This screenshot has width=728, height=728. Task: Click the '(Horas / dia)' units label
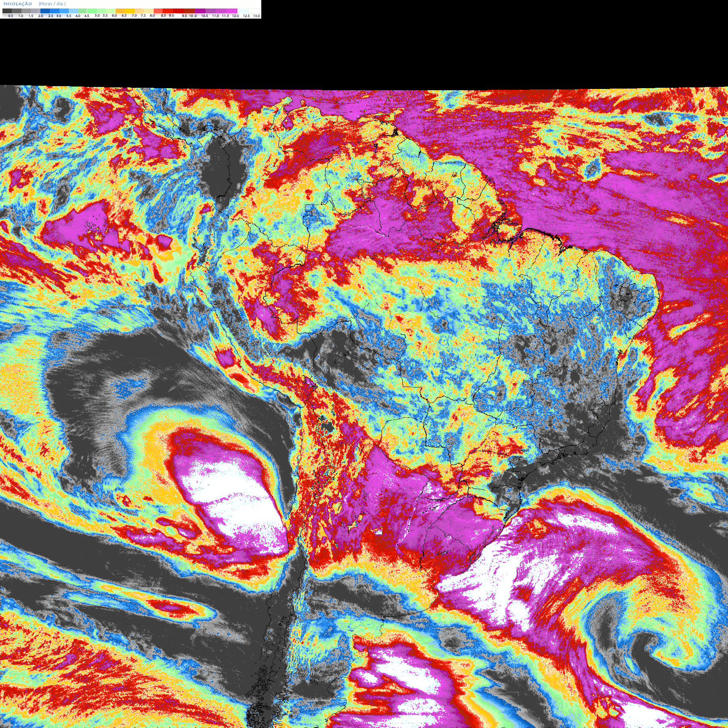[52, 4]
